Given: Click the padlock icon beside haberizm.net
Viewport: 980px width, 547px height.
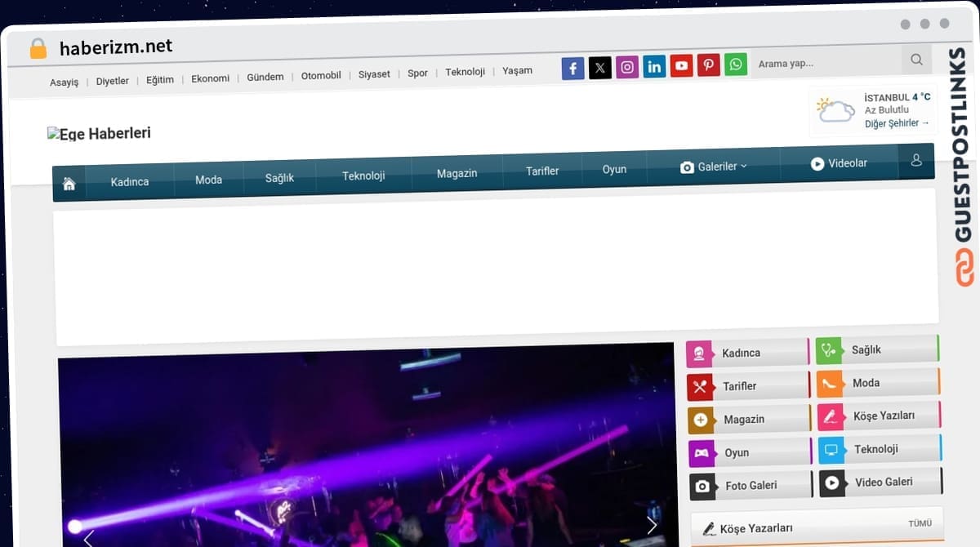Looking at the screenshot, I should coord(38,48).
